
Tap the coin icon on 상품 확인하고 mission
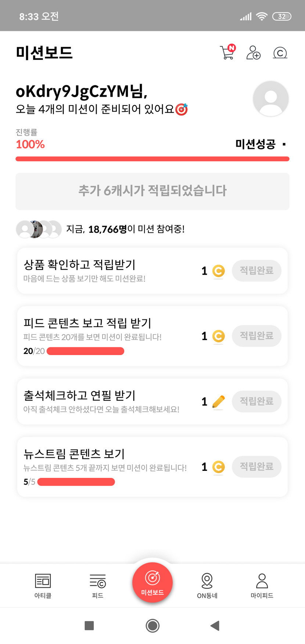[x=218, y=271]
